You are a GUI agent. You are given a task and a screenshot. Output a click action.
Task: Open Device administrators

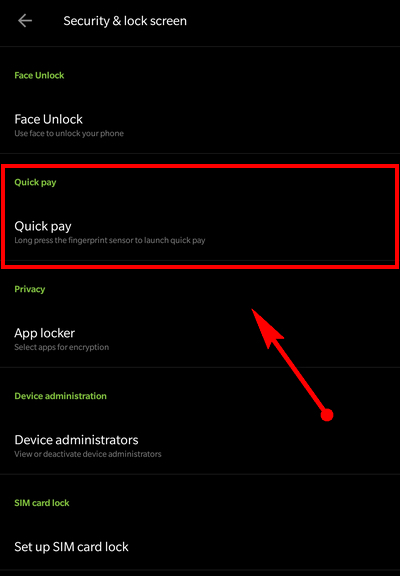200,446
